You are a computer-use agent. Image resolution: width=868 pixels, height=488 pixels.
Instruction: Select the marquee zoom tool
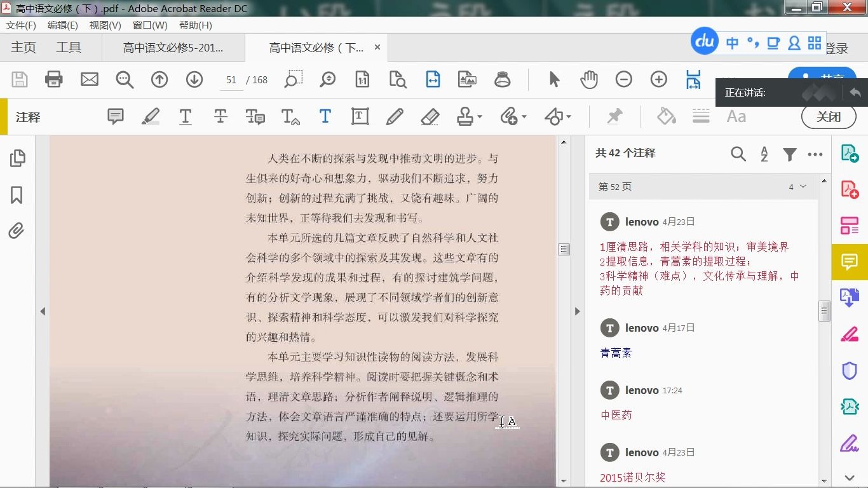pos(293,79)
